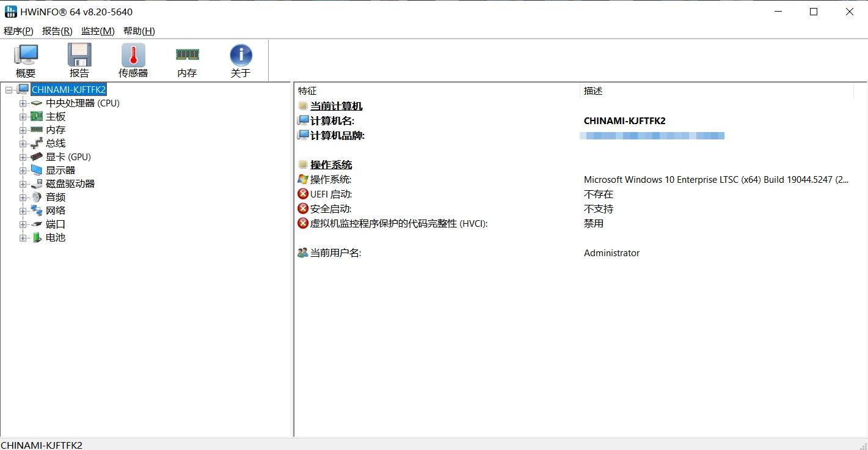This screenshot has width=868, height=450.
Task: Expand the 显示器 tree node
Action: click(x=23, y=171)
